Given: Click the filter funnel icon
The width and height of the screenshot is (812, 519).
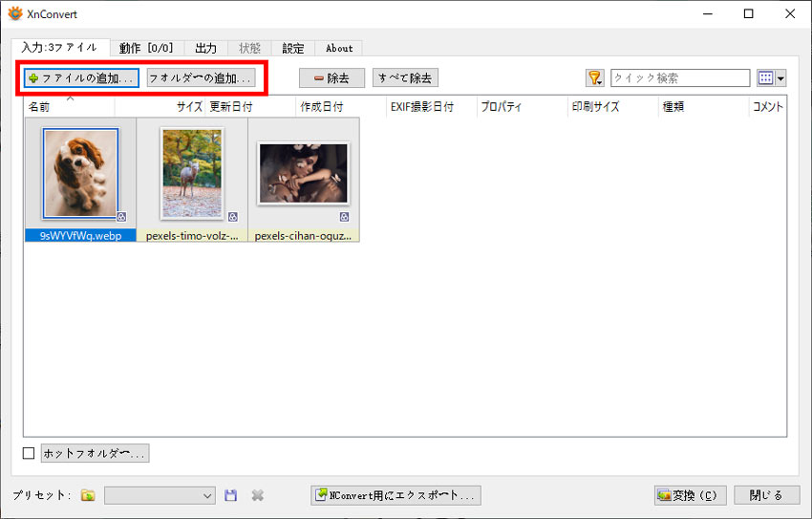Looking at the screenshot, I should [x=594, y=78].
